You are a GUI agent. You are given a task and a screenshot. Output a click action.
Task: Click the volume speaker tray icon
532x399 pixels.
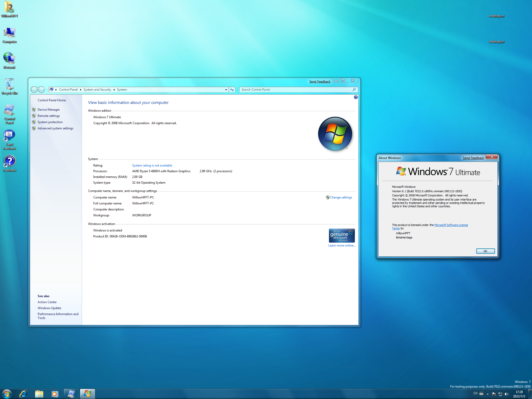(x=506, y=394)
